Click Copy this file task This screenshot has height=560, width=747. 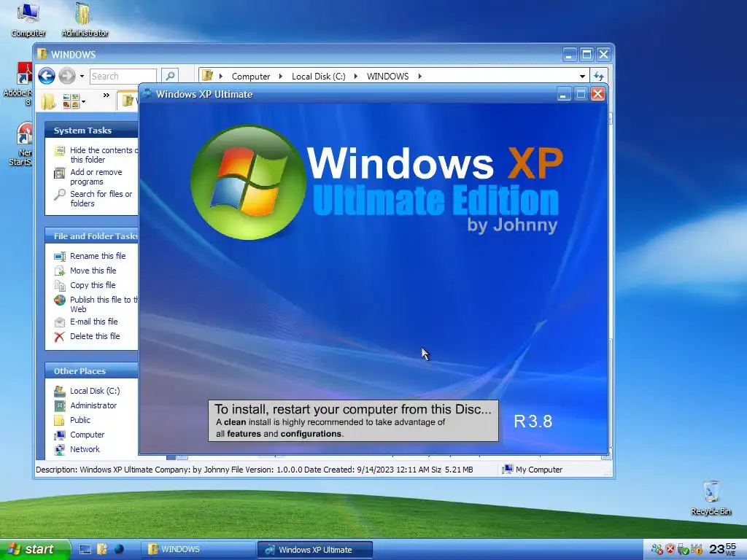point(93,285)
